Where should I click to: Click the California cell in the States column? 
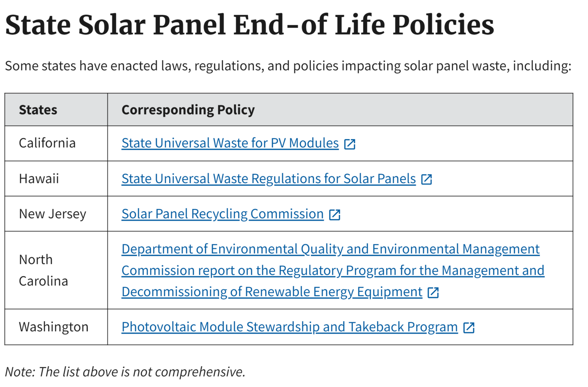pos(47,143)
